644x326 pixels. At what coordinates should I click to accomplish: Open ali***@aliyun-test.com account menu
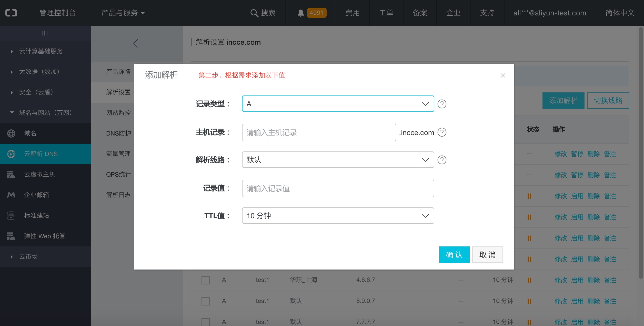(550, 13)
